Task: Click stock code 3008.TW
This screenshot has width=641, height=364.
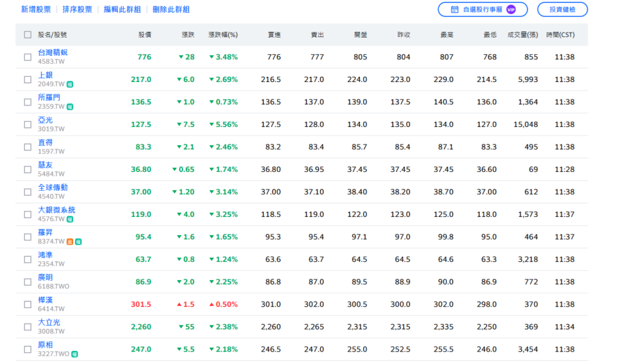Action: pos(51,331)
